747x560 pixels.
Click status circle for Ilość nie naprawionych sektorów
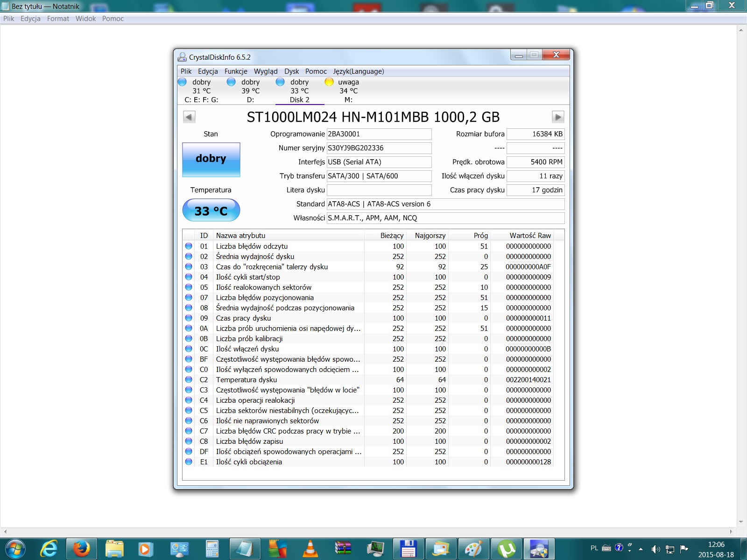[x=189, y=420]
